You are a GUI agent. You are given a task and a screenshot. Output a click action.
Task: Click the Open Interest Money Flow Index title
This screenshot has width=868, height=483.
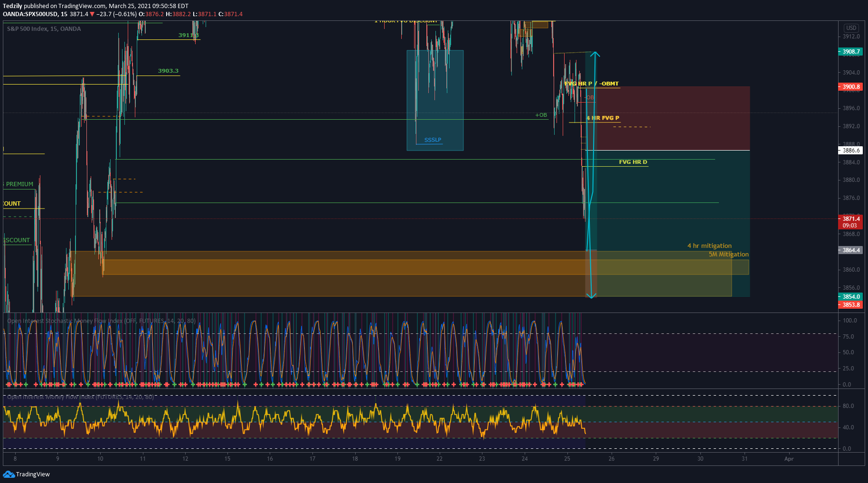[x=80, y=397]
